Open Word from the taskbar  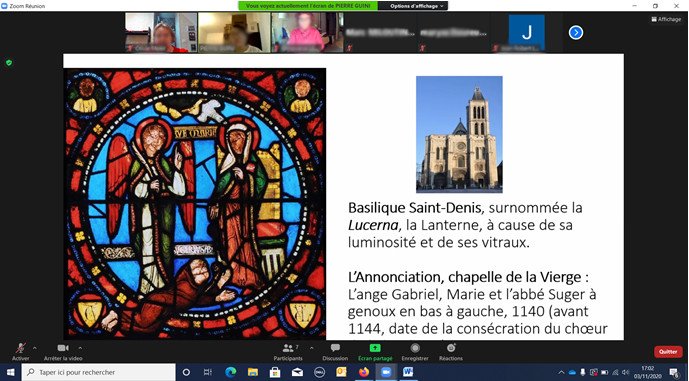tap(408, 372)
